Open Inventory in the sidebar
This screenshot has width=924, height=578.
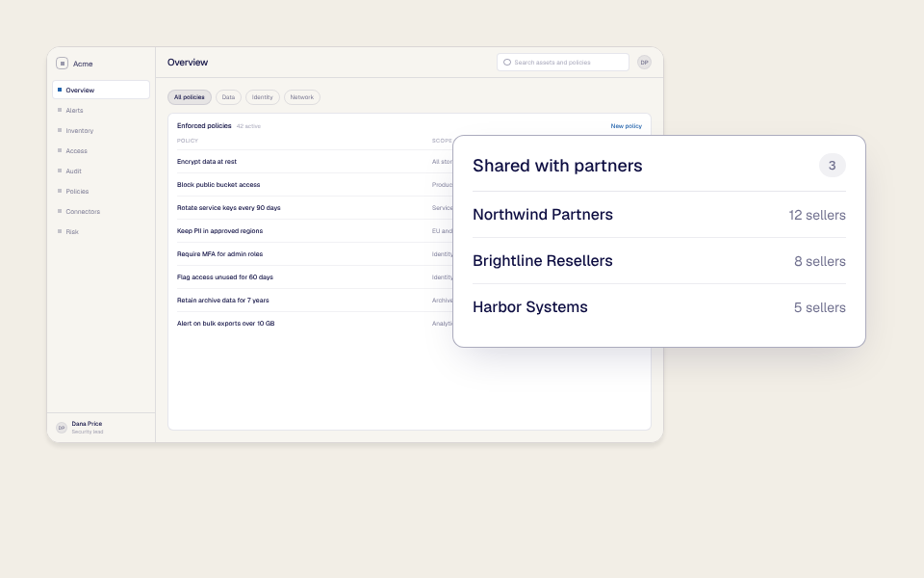point(101,130)
